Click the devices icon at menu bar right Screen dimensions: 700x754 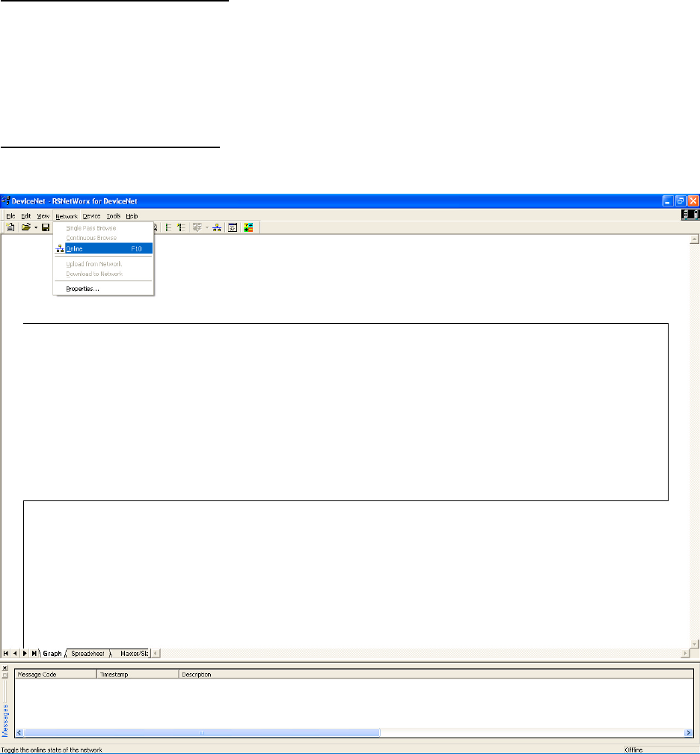690,215
